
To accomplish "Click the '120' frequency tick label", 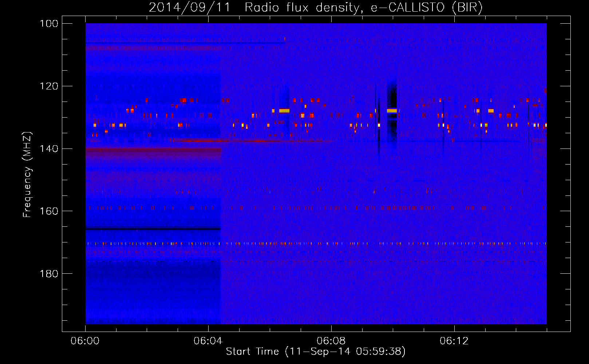I will click(48, 86).
